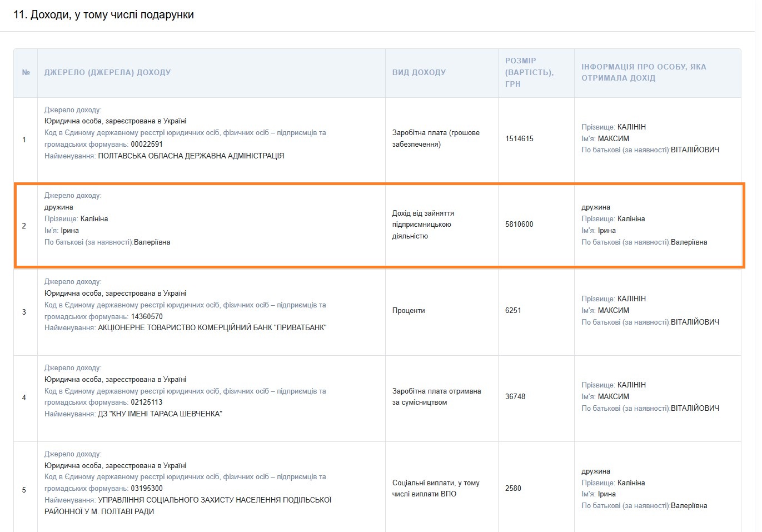Click the "Проценти" income type cell
762x532 pixels.
[x=409, y=311]
